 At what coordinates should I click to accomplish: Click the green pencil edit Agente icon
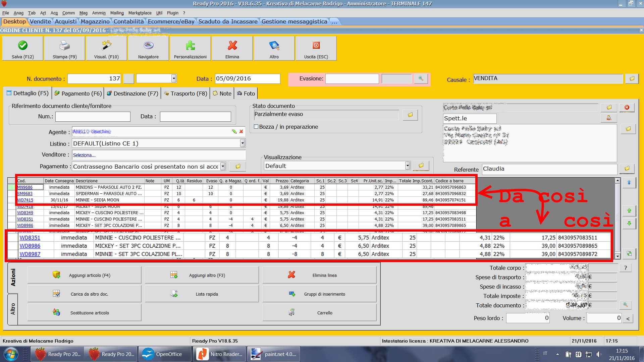click(x=234, y=132)
